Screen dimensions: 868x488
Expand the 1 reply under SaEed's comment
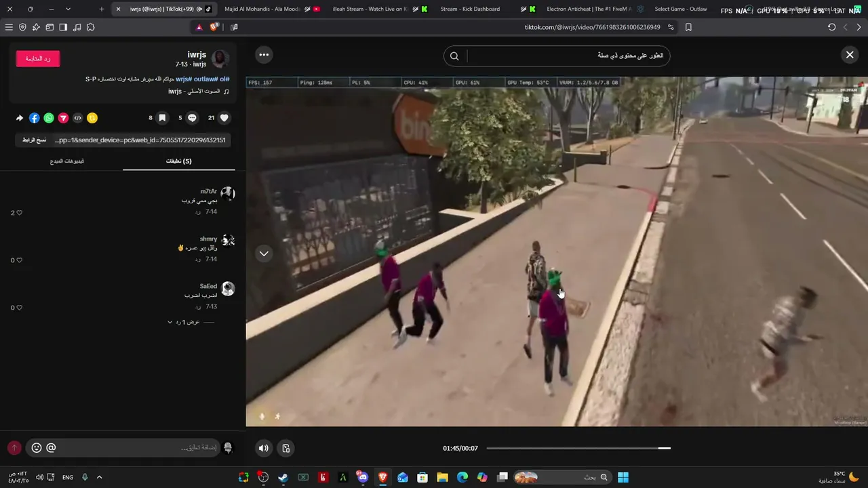coord(191,322)
